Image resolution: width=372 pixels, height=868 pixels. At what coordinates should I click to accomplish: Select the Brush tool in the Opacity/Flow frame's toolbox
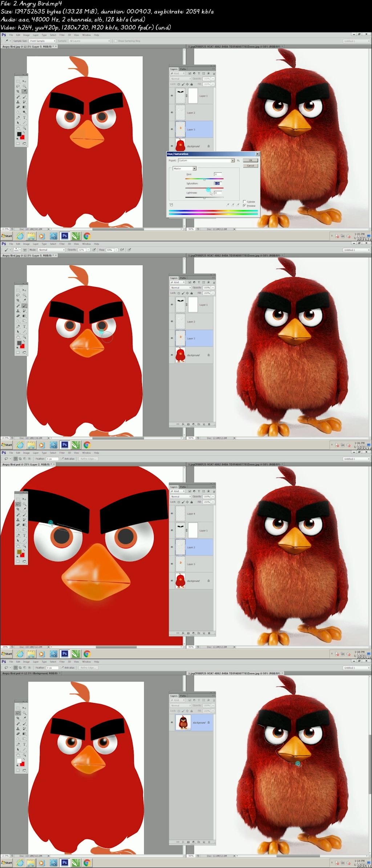(24, 306)
